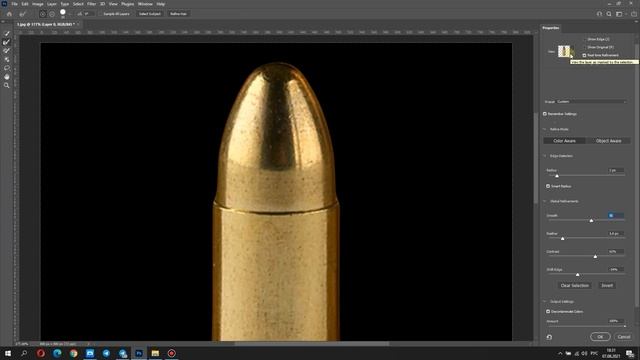Toggle Real-time Refinement checkbox

[584, 55]
